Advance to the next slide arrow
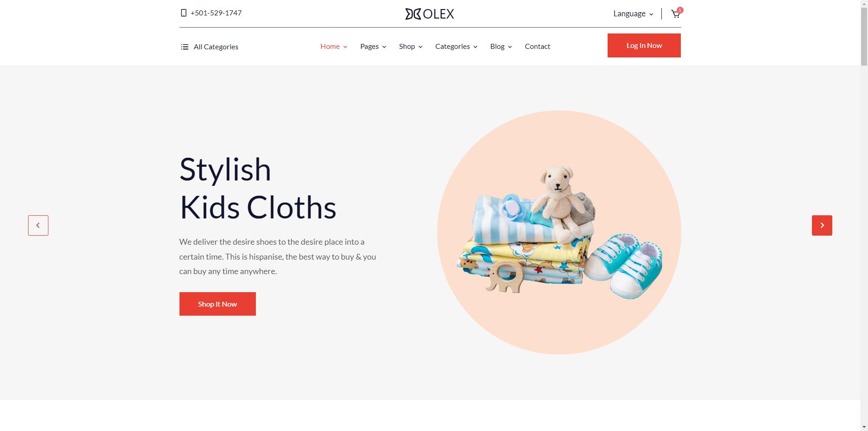Image resolution: width=868 pixels, height=431 pixels. (x=822, y=225)
